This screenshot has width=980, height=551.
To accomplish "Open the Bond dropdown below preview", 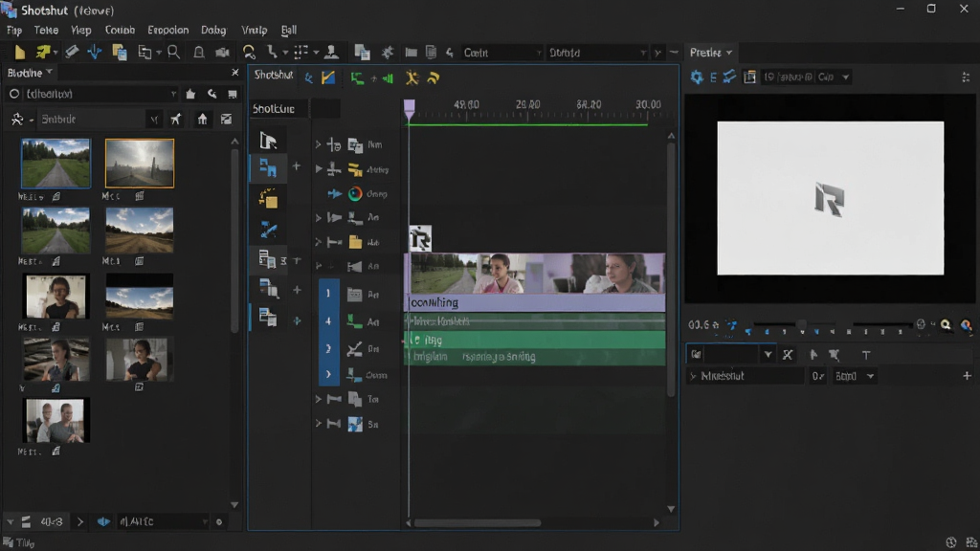I will [855, 376].
